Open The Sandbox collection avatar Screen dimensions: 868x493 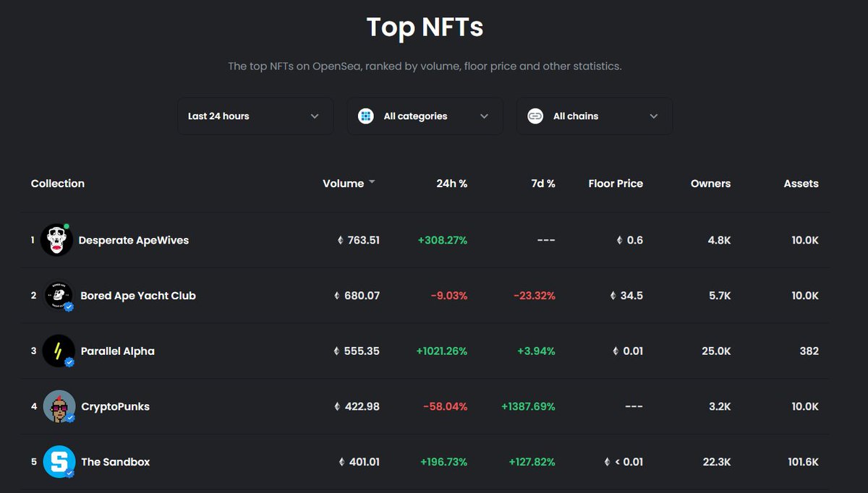59,462
